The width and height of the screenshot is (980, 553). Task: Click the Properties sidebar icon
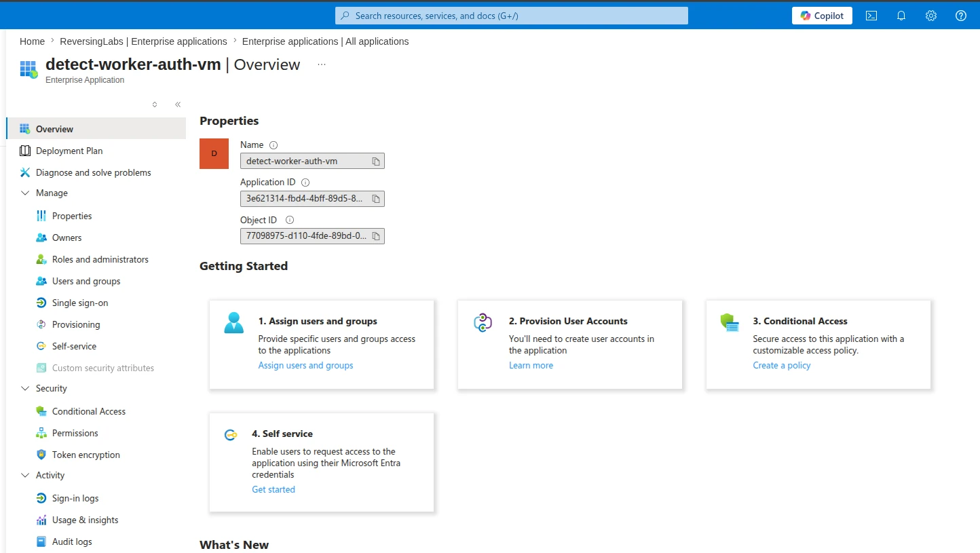[41, 216]
